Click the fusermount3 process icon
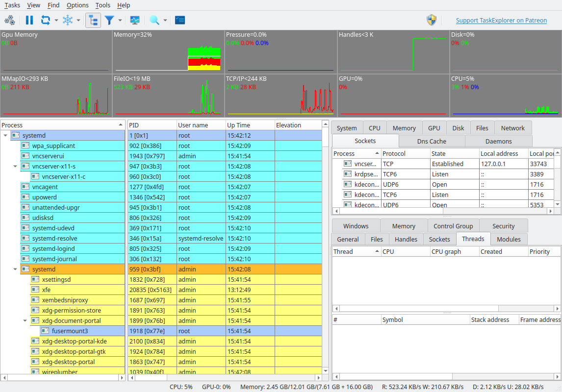Viewport: 562px width, 392px height. click(x=45, y=330)
